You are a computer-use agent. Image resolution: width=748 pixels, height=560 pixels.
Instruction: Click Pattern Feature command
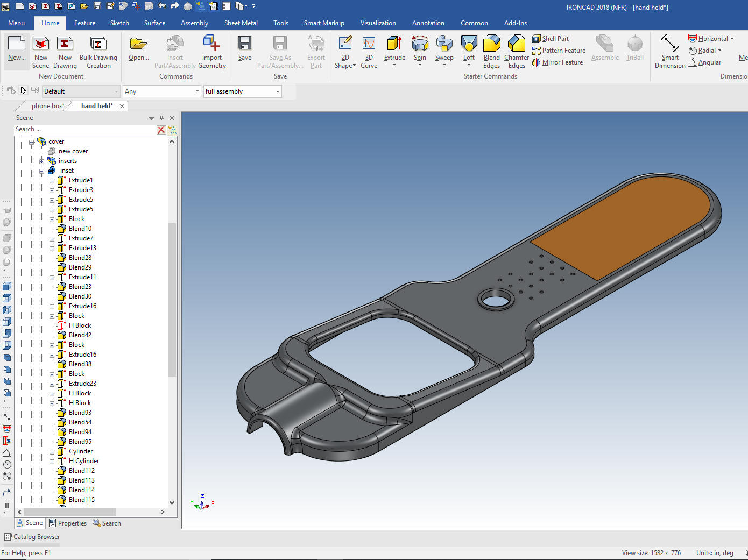(559, 51)
